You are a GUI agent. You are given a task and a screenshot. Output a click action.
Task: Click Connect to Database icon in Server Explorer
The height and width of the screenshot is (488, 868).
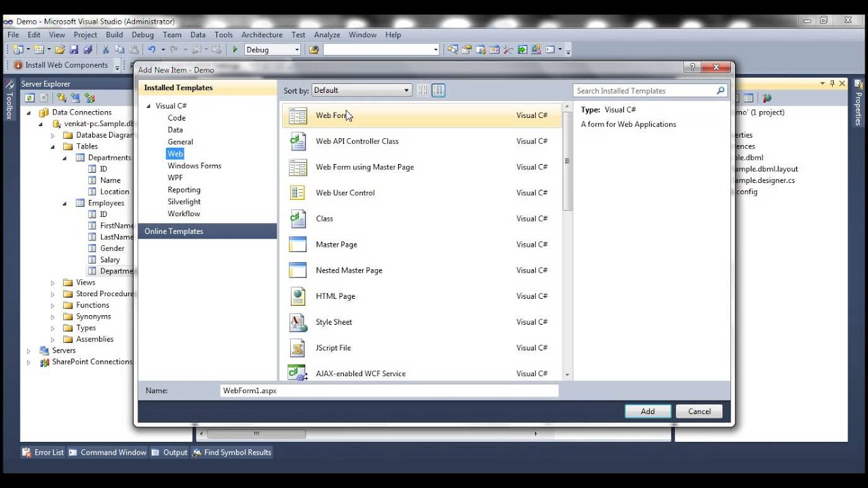pyautogui.click(x=60, y=98)
